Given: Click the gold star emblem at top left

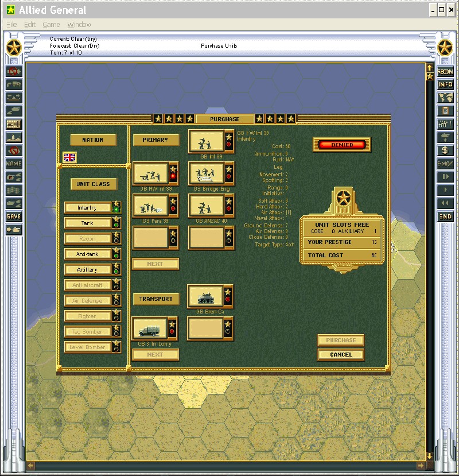Looking at the screenshot, I should tap(14, 48).
